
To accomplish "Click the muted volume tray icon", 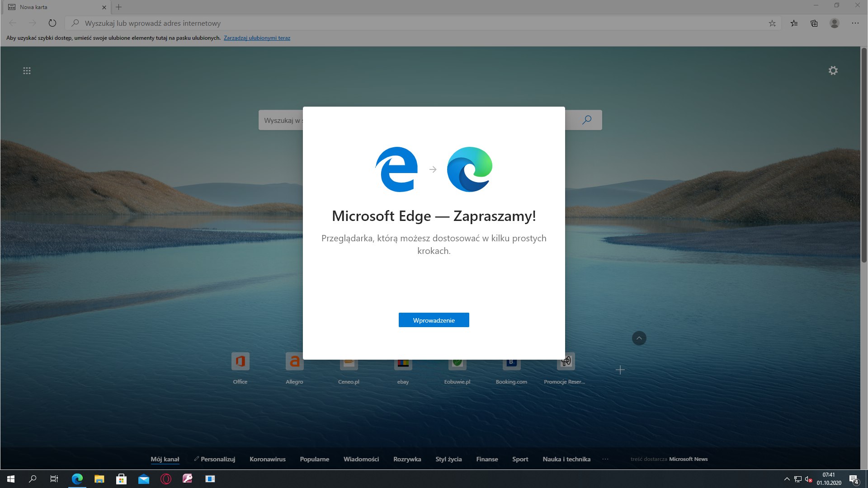I will pyautogui.click(x=808, y=479).
